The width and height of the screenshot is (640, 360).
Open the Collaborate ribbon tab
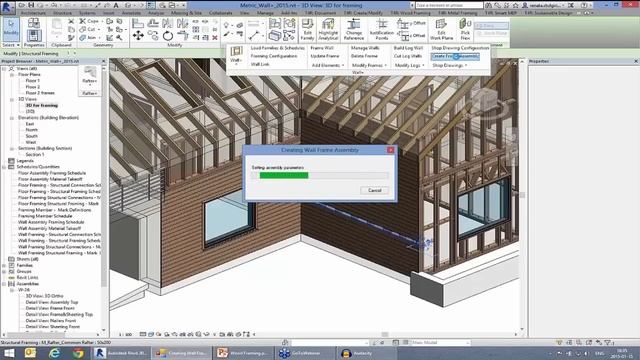point(220,13)
